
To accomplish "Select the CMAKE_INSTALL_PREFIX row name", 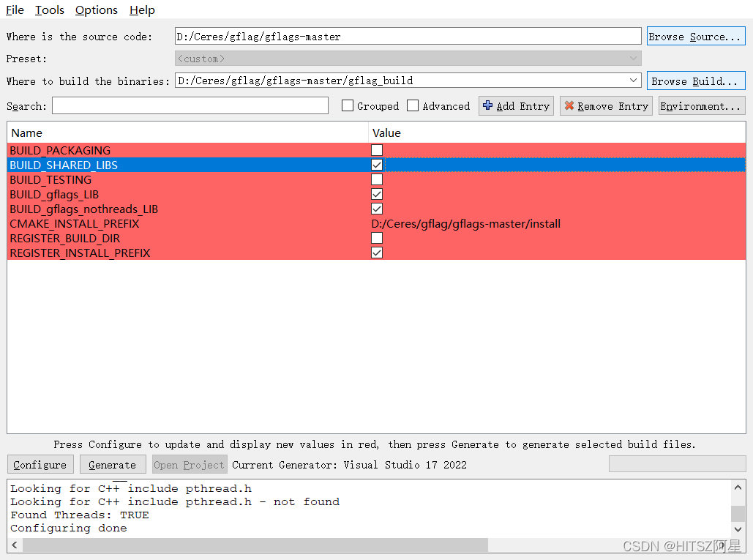I will 75,224.
